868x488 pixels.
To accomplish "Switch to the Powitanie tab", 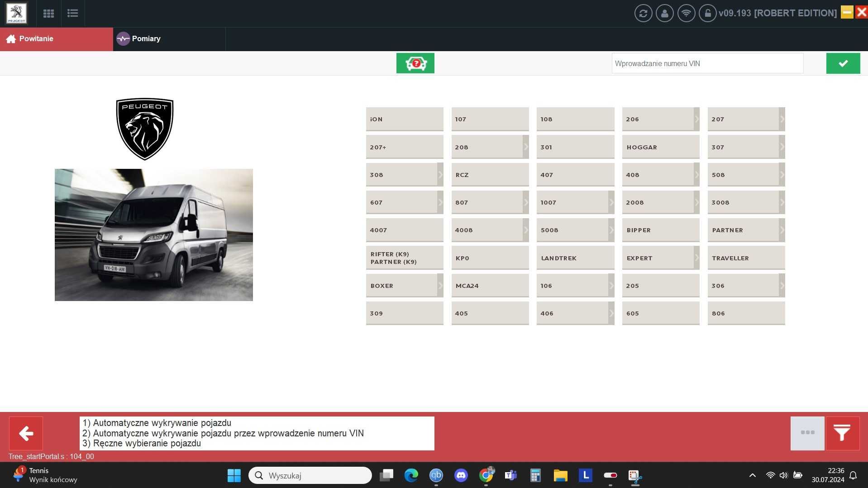I will 56,39.
